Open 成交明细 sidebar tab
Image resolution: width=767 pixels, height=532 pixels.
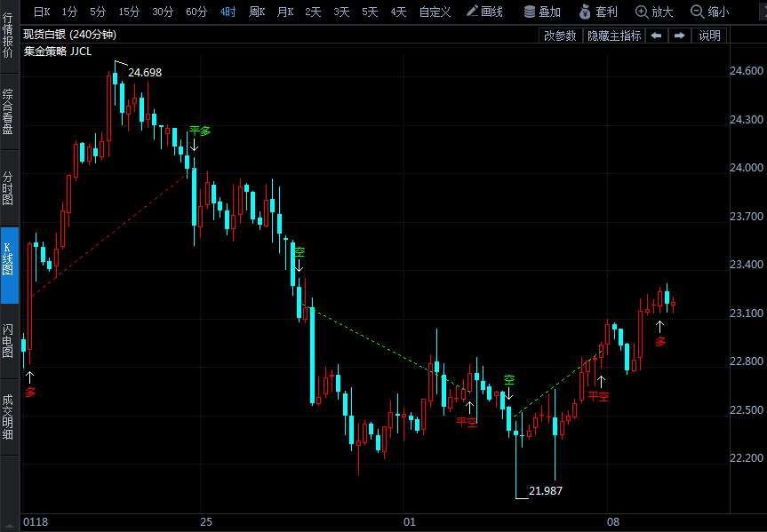pos(8,417)
